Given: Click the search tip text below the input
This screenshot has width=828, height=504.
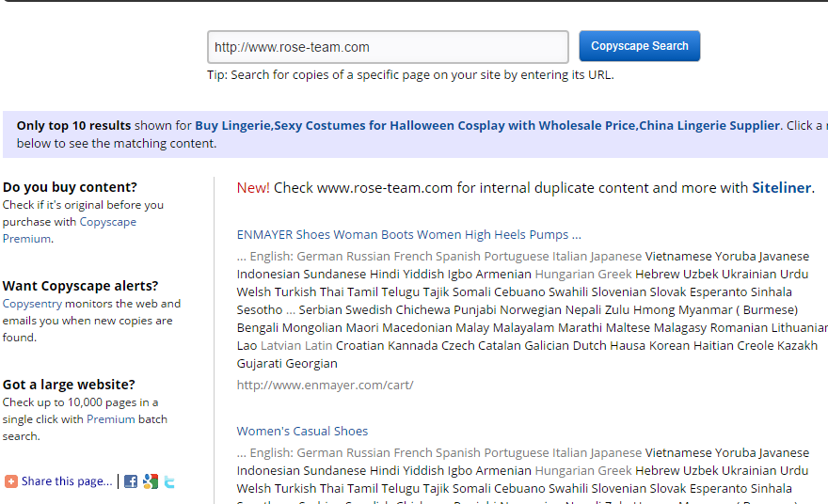Looking at the screenshot, I should coord(410,75).
